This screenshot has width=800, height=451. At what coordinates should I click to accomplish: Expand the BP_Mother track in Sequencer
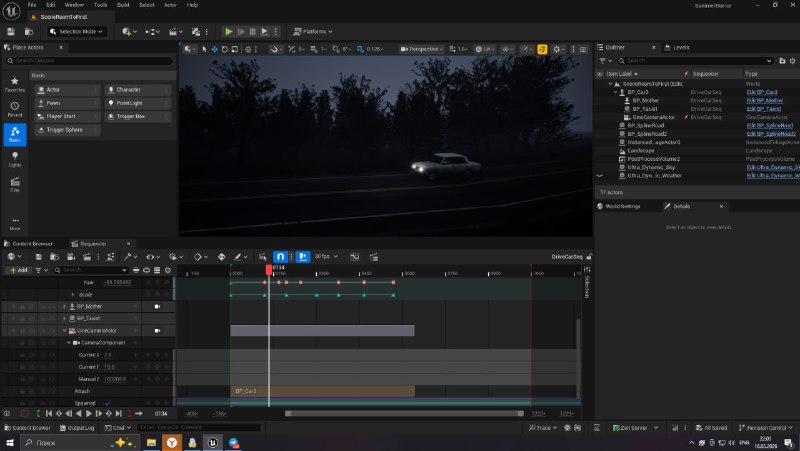click(x=64, y=307)
